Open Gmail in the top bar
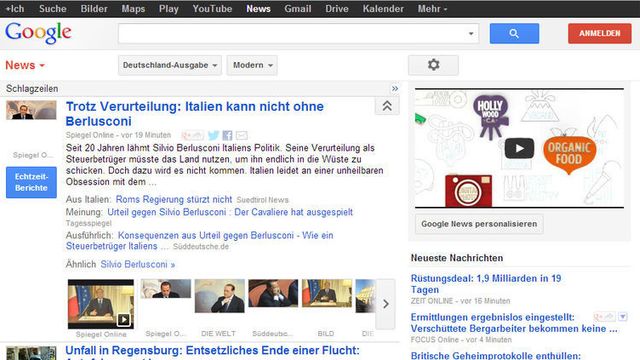The image size is (640, 360). (298, 9)
